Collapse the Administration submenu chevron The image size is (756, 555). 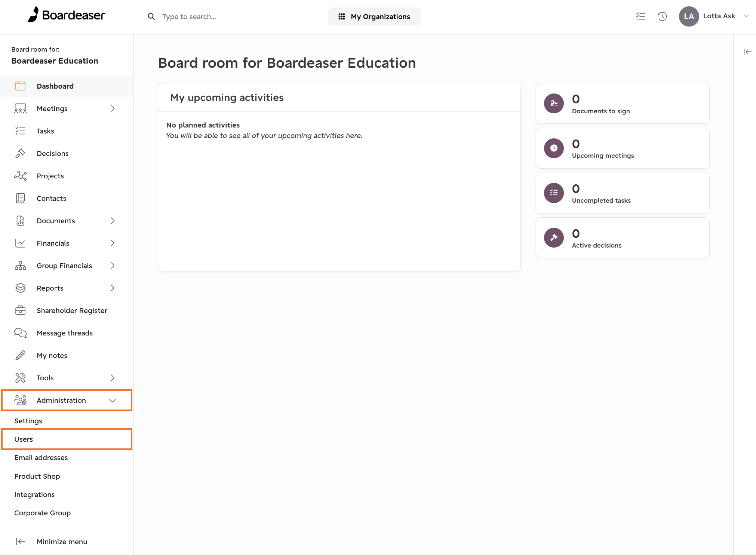click(x=113, y=400)
